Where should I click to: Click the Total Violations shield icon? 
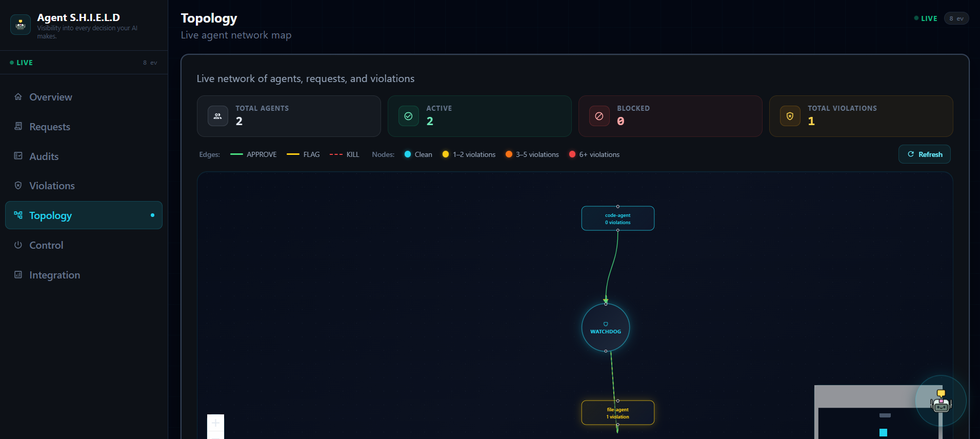[790, 116]
